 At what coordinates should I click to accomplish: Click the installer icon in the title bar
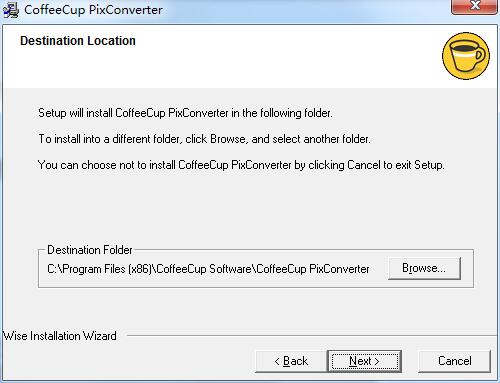11,10
